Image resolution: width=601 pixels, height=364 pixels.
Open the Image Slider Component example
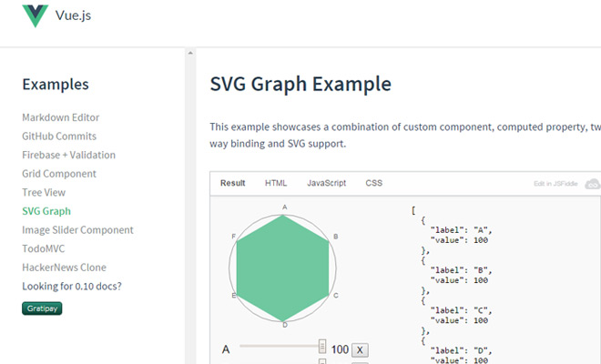(77, 230)
